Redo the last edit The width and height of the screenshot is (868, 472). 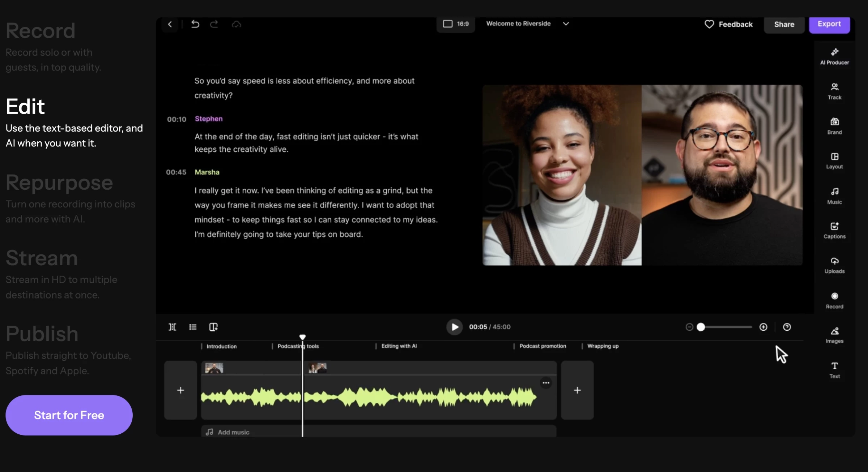(x=214, y=24)
